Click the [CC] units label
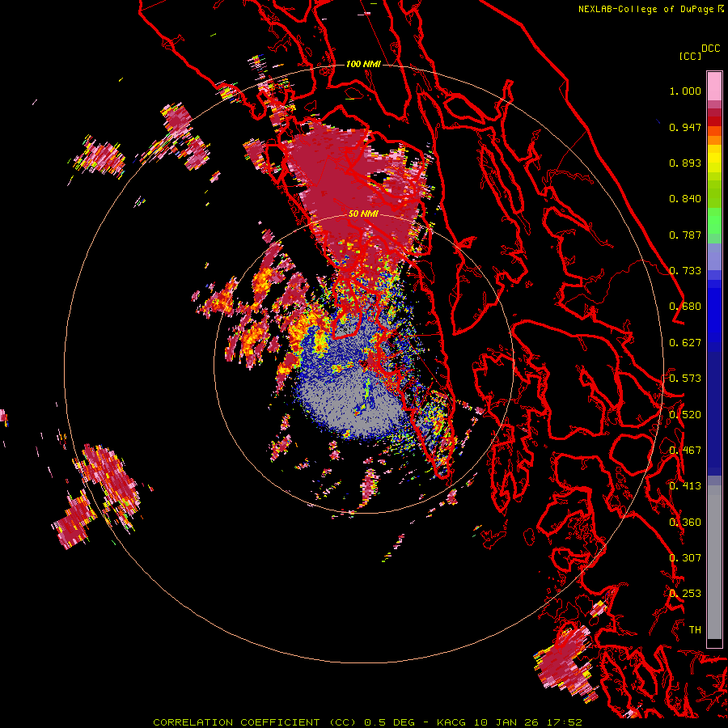The image size is (728, 728). pyautogui.click(x=691, y=56)
